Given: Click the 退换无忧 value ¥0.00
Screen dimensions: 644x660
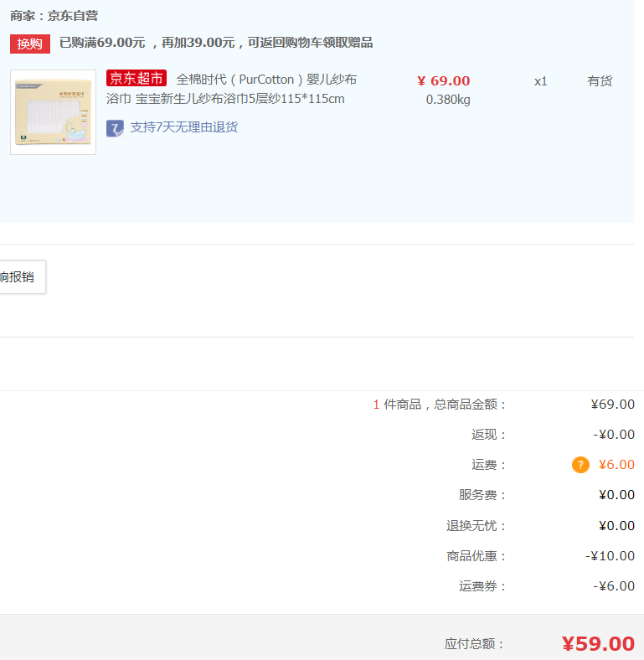Looking at the screenshot, I should coord(616,526).
